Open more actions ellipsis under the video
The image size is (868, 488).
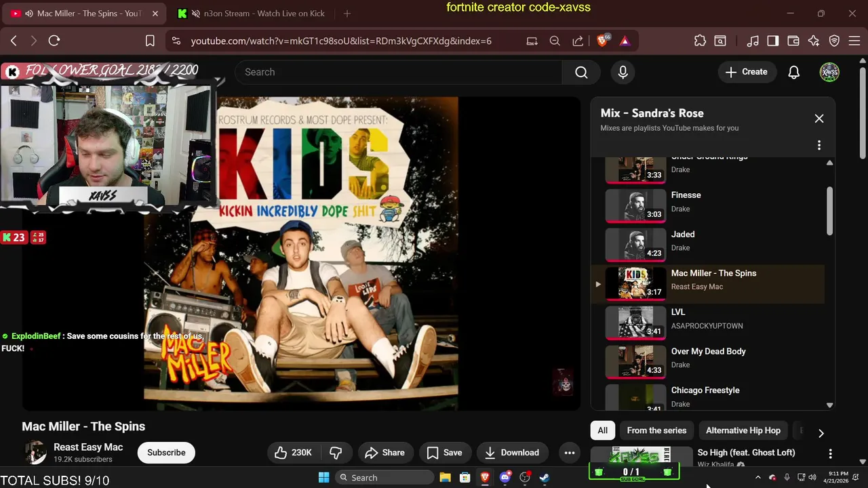click(570, 453)
